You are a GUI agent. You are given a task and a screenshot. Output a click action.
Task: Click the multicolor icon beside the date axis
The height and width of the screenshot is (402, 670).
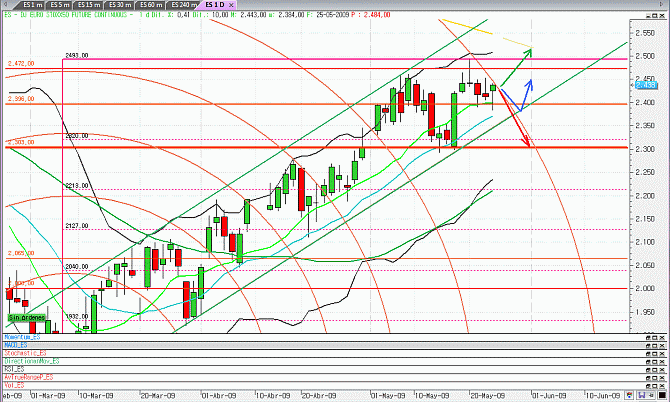[629, 395]
